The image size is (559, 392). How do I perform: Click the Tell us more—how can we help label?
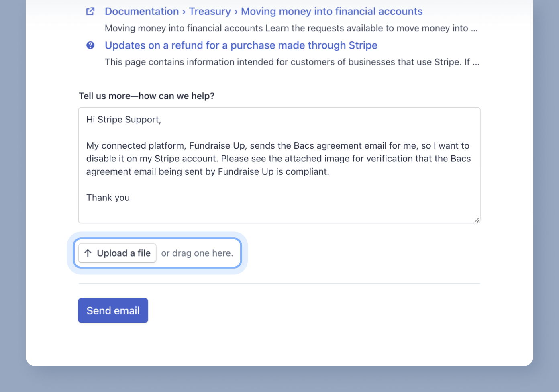(x=147, y=96)
